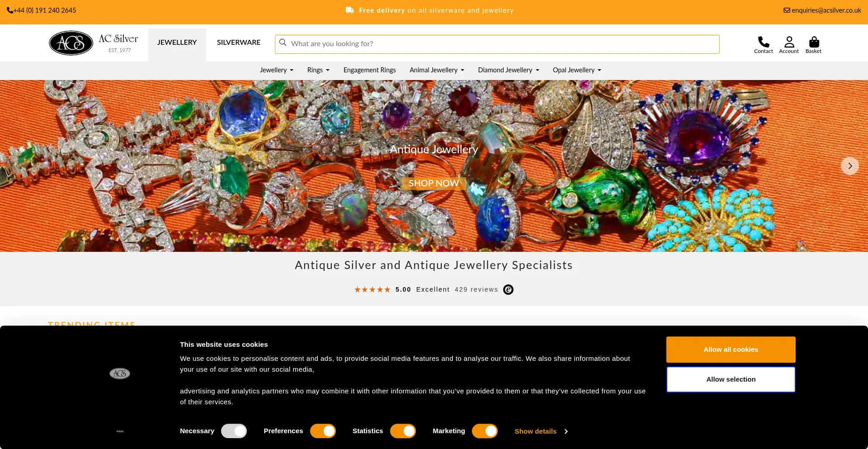The width and height of the screenshot is (868, 449).
Task: Focus the product search field
Action: (x=497, y=44)
